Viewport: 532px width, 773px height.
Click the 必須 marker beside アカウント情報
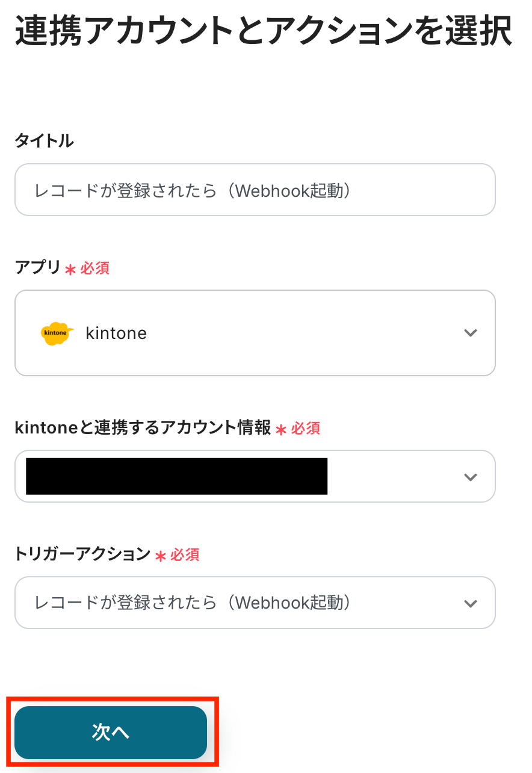tap(306, 429)
